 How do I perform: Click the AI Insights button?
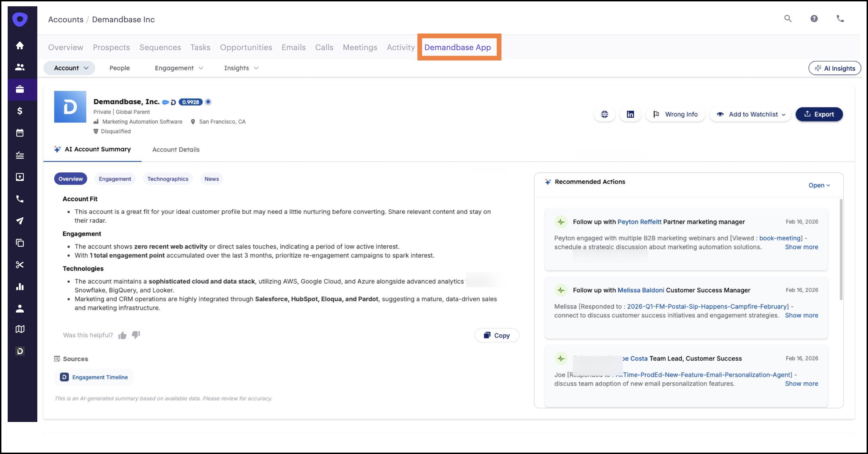pyautogui.click(x=835, y=68)
